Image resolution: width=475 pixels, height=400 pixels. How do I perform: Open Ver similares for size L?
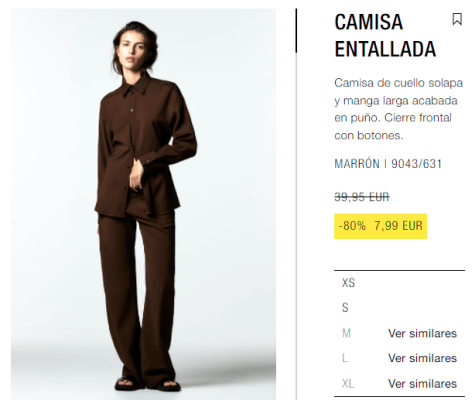point(422,358)
